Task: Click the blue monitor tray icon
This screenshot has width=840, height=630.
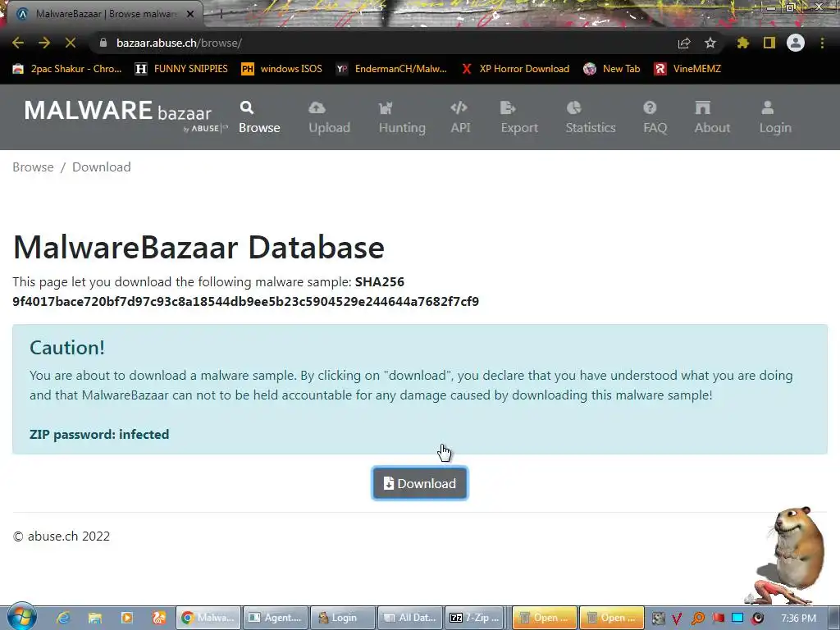Action: click(x=737, y=618)
